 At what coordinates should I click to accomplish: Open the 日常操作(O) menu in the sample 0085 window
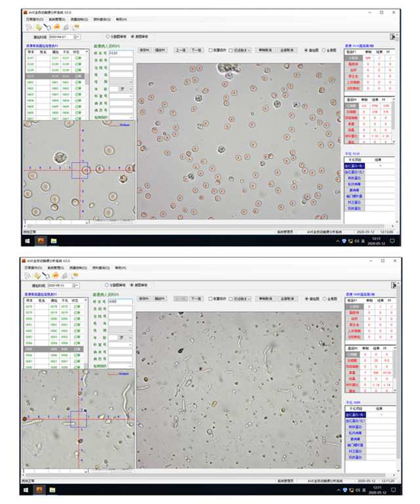coord(33,268)
